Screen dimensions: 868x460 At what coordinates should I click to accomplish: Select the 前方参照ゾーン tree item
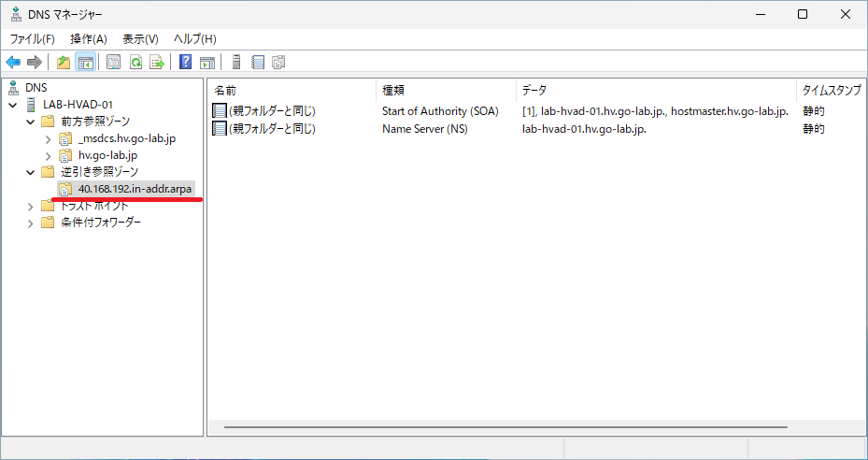pos(95,122)
